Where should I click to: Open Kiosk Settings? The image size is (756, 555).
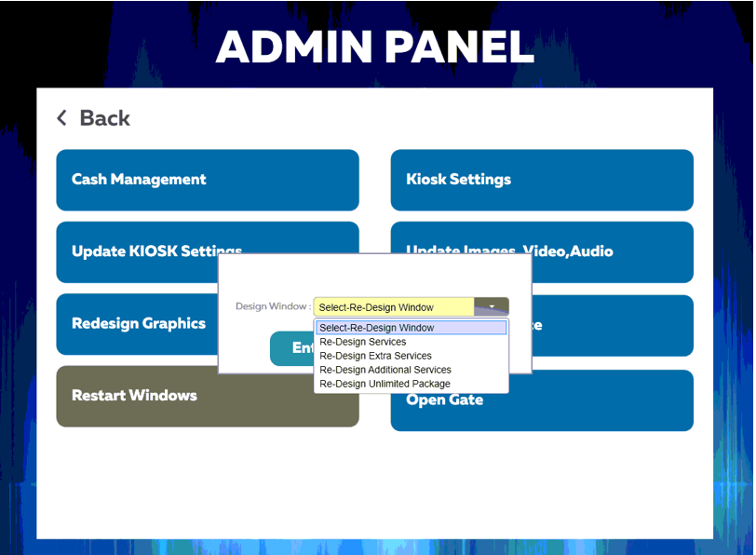(541, 180)
